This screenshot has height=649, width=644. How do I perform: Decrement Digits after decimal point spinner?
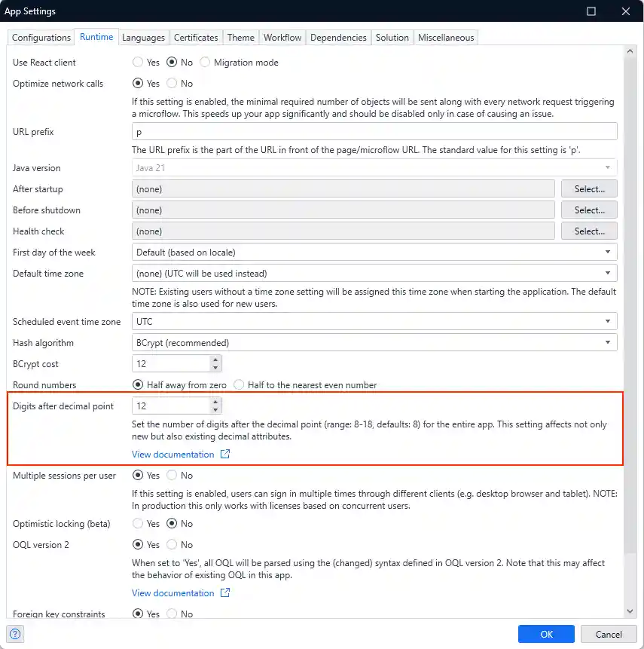pyautogui.click(x=216, y=410)
